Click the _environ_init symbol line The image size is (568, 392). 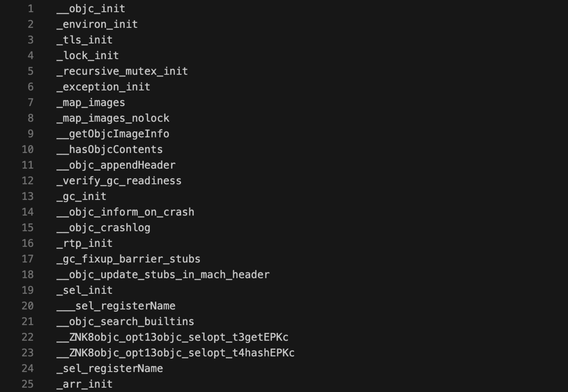97,24
